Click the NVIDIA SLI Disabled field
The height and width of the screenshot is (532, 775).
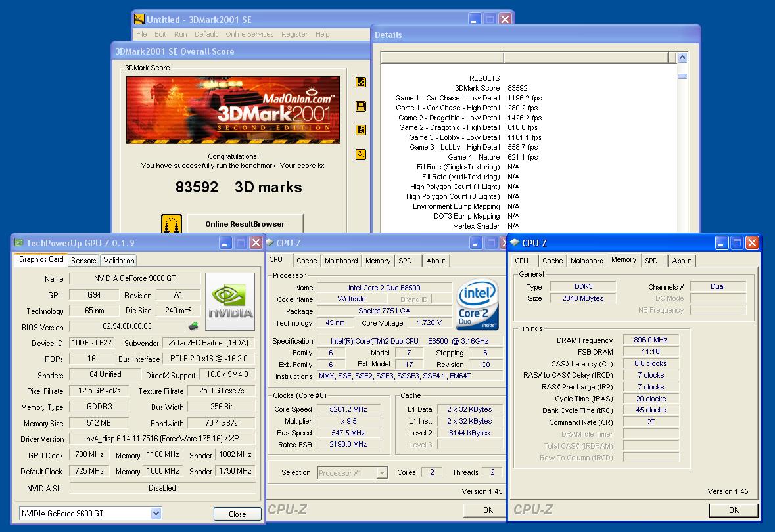click(x=162, y=488)
